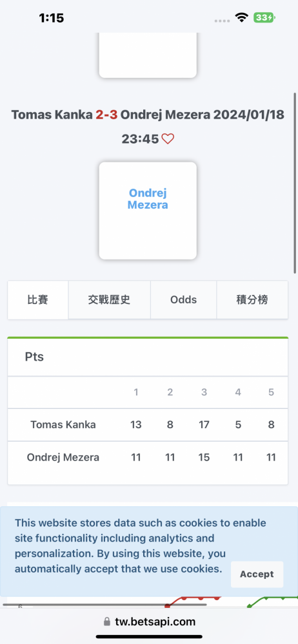Screen dimensions: 298x644
Task: Open the Ondrej Mezera player link
Action: [148, 199]
